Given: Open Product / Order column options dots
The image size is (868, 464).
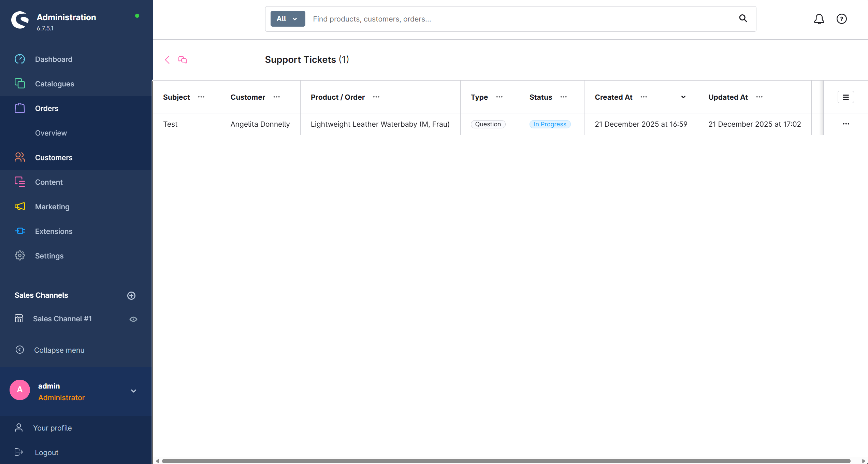Looking at the screenshot, I should tap(376, 97).
